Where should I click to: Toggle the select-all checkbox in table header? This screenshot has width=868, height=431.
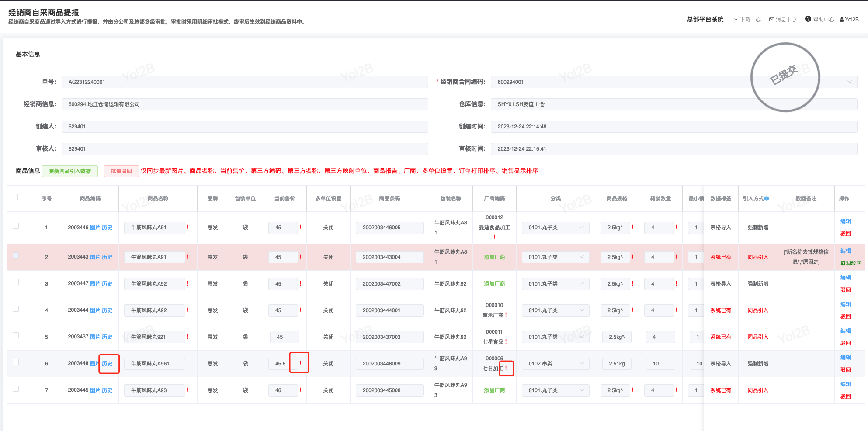[15, 197]
